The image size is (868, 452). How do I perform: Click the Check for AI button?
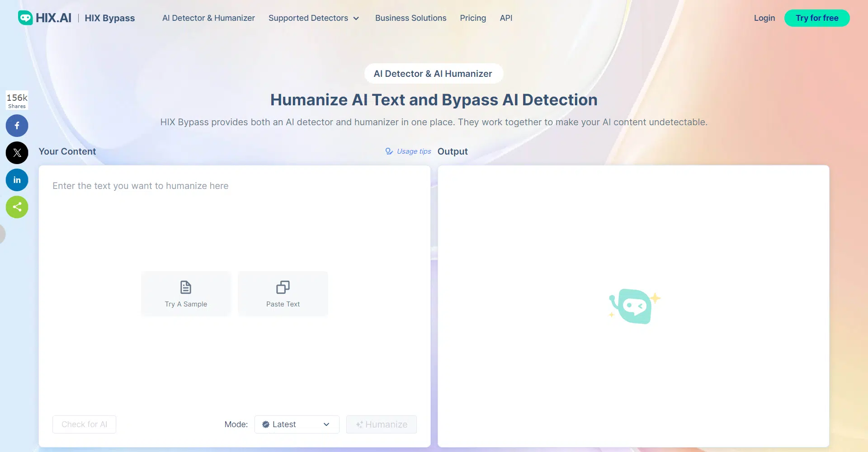click(x=84, y=424)
